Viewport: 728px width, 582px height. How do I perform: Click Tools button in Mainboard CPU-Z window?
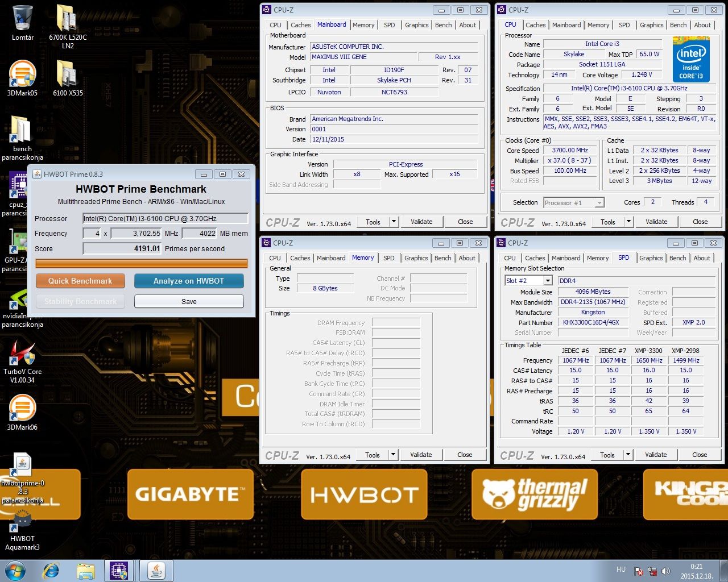point(373,222)
